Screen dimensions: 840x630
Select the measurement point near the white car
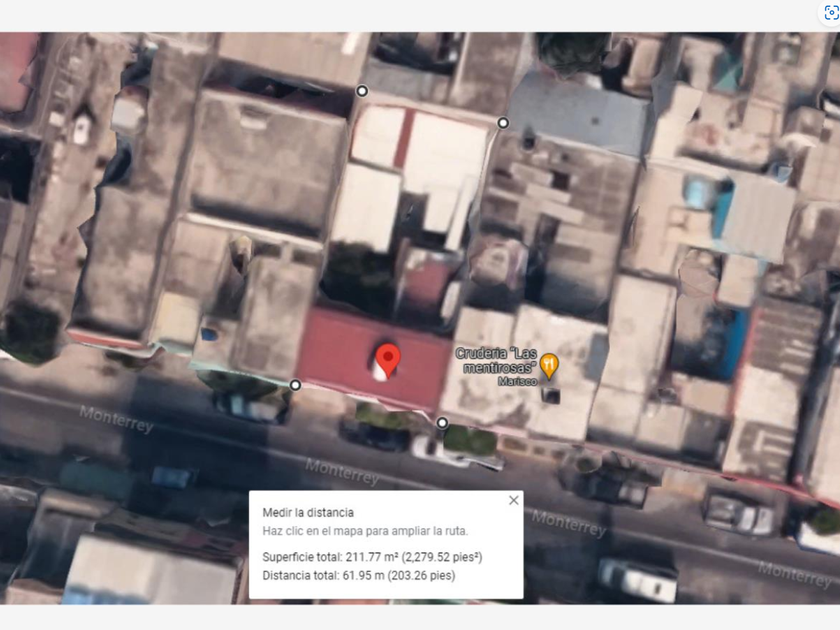click(442, 423)
